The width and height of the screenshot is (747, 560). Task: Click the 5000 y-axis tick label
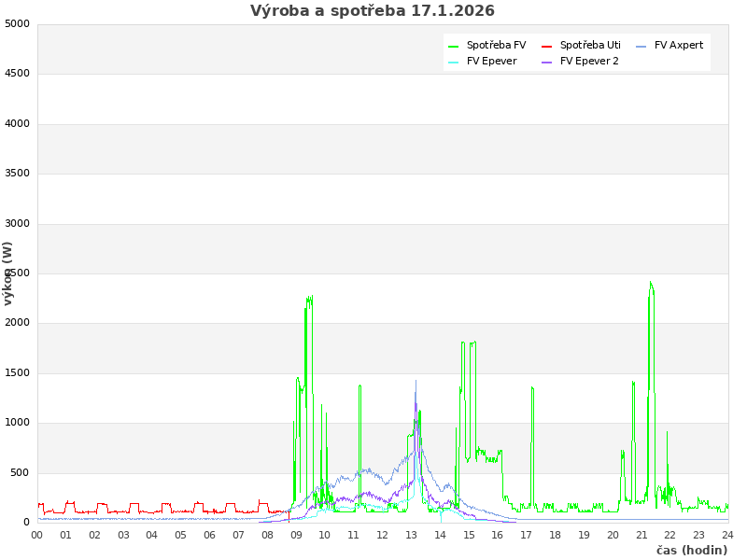point(18,23)
